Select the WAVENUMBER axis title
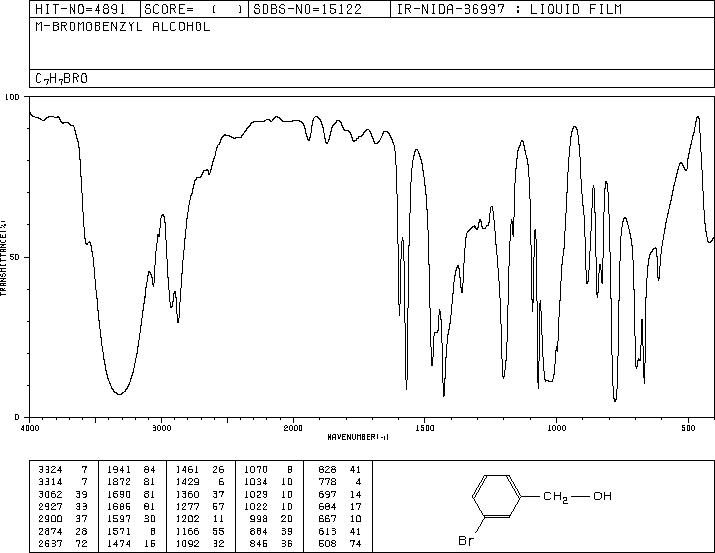715x553 pixels. pyautogui.click(x=358, y=437)
